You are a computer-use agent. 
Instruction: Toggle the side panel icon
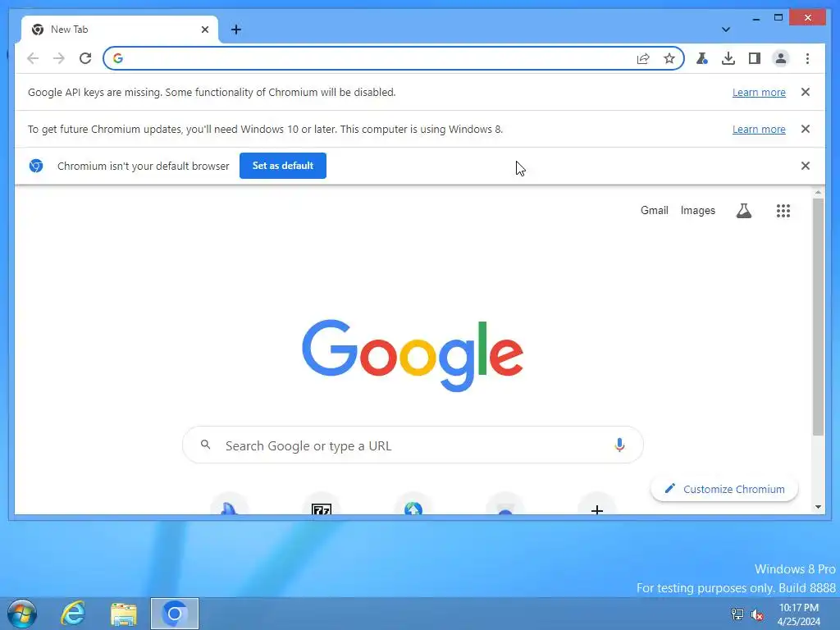click(755, 58)
